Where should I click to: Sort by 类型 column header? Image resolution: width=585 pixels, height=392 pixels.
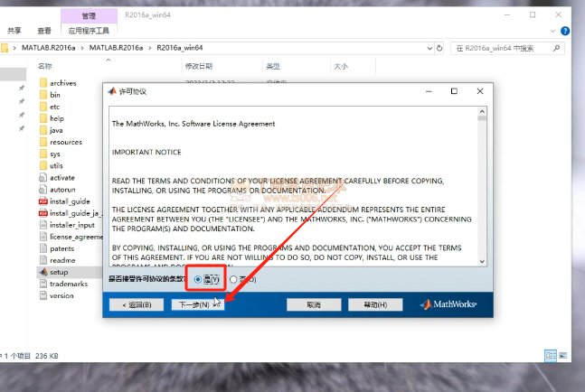click(x=273, y=66)
